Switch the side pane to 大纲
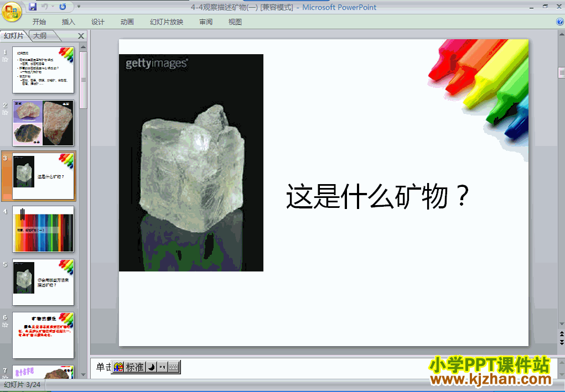This screenshot has height=392, width=565. [x=40, y=35]
